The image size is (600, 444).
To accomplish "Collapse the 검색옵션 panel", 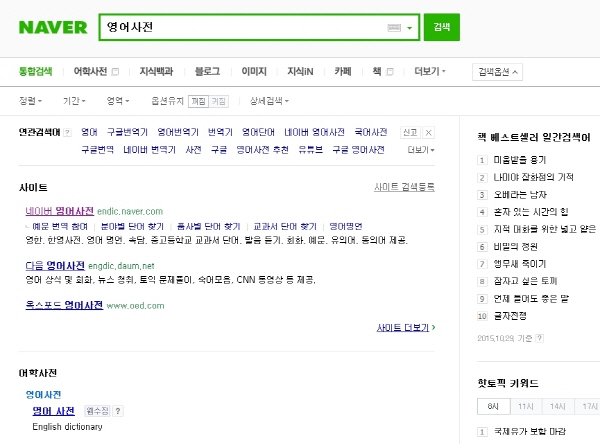I will click(x=497, y=72).
